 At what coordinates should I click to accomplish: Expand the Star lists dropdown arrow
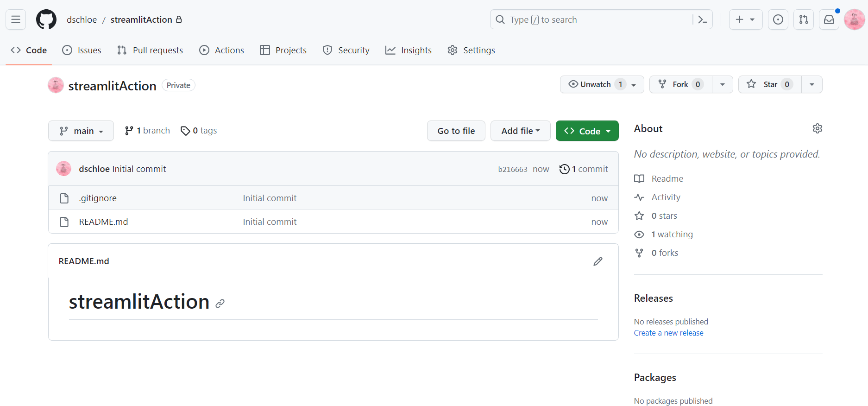tap(812, 84)
